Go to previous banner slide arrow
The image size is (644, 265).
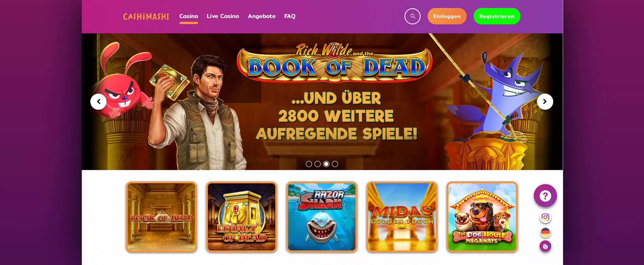[x=98, y=102]
